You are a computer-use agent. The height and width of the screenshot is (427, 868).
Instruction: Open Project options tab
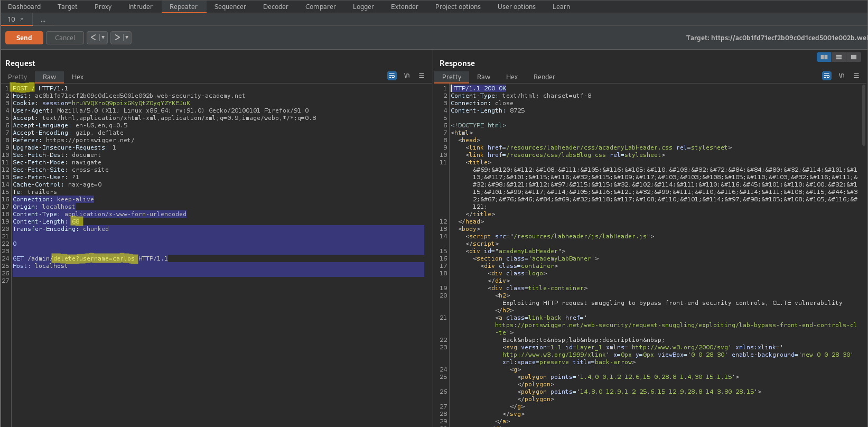pos(458,6)
